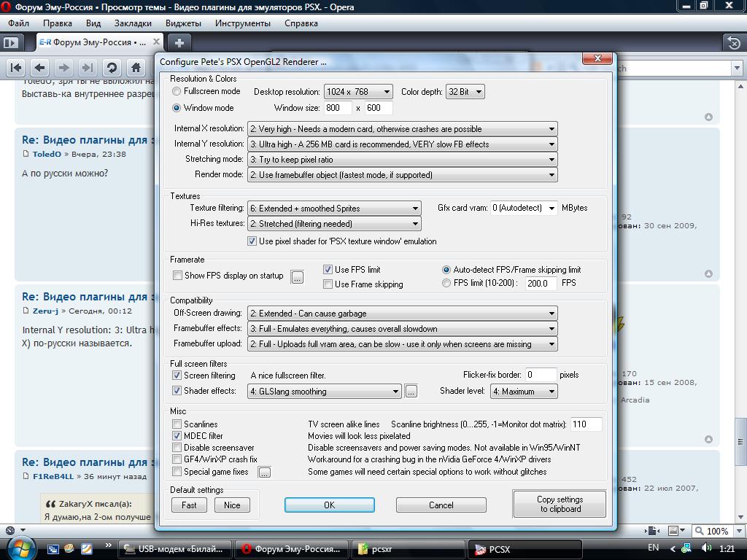Click the rewind to first page icon
This screenshot has width=747, height=560.
pos(16,68)
